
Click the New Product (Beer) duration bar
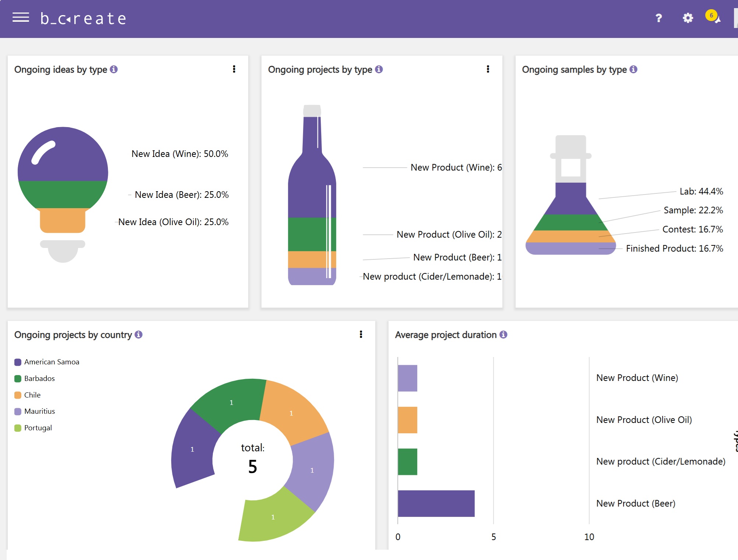[436, 503]
